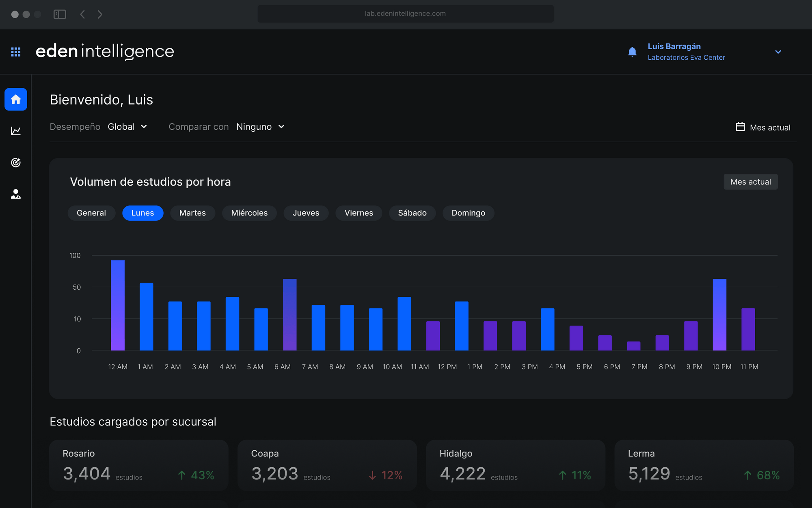
Task: Toggle the browser sidebar panel icon
Action: (x=60, y=14)
